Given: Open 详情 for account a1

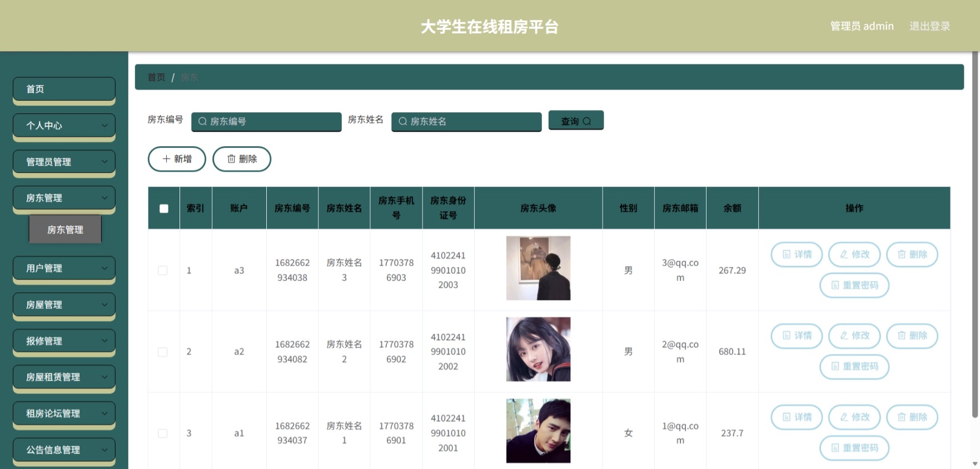Looking at the screenshot, I should [x=797, y=417].
